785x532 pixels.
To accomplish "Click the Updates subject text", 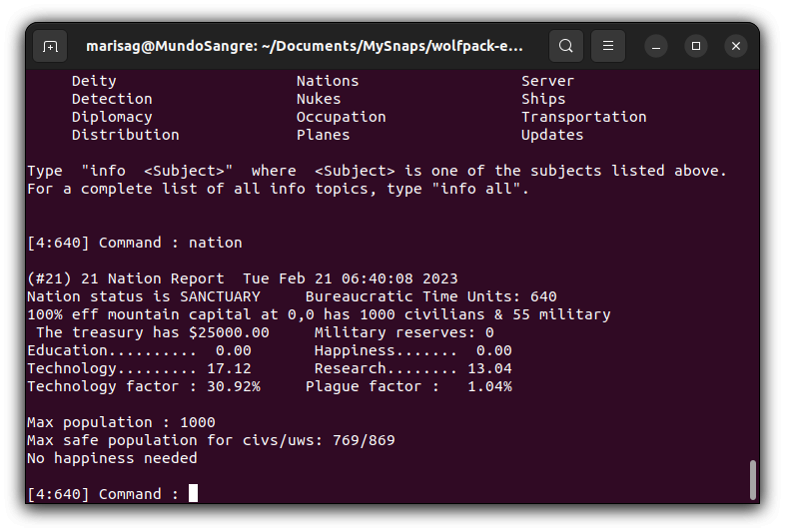I will pyautogui.click(x=551, y=135).
